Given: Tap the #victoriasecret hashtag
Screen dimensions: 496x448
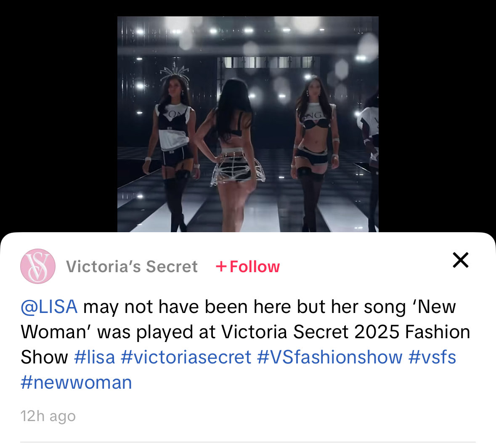Looking at the screenshot, I should [186, 357].
